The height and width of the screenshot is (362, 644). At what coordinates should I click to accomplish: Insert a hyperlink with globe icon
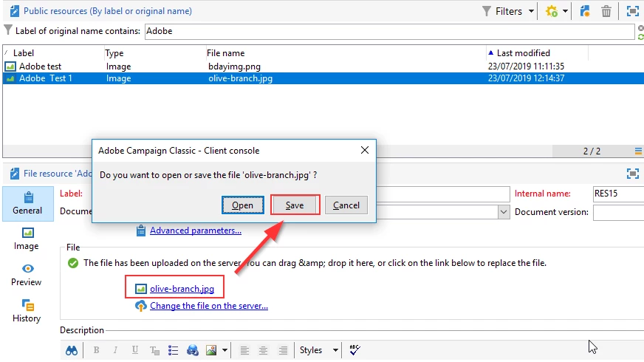coord(192,350)
